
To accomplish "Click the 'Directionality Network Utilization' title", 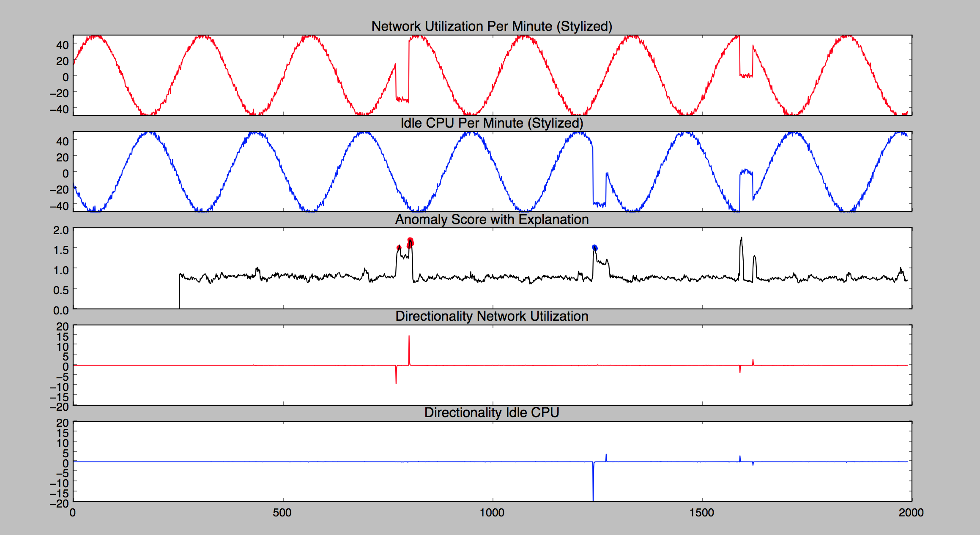I will coord(492,316).
